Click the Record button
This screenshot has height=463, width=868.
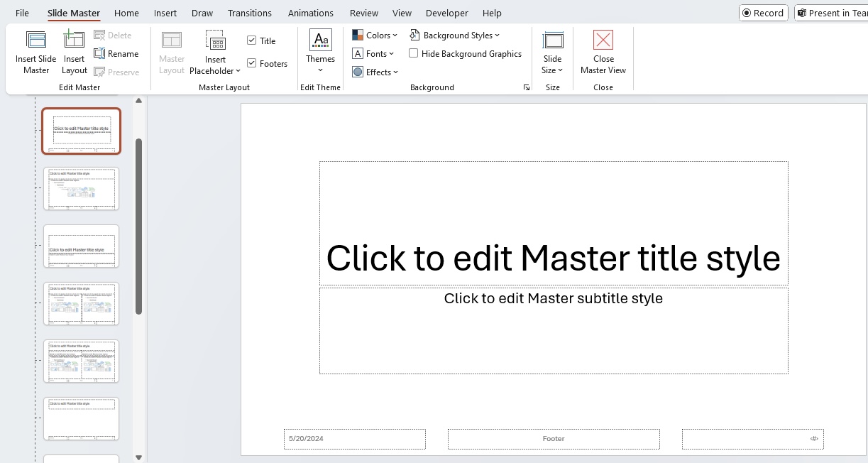coord(763,13)
